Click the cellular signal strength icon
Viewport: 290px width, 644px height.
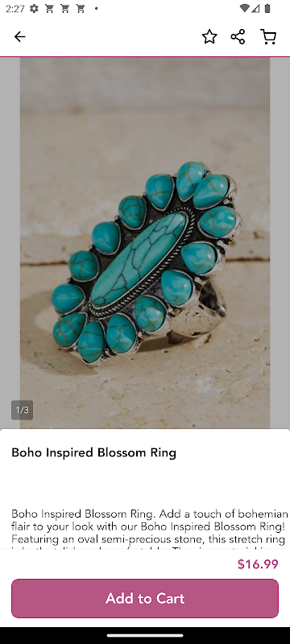coord(256,8)
